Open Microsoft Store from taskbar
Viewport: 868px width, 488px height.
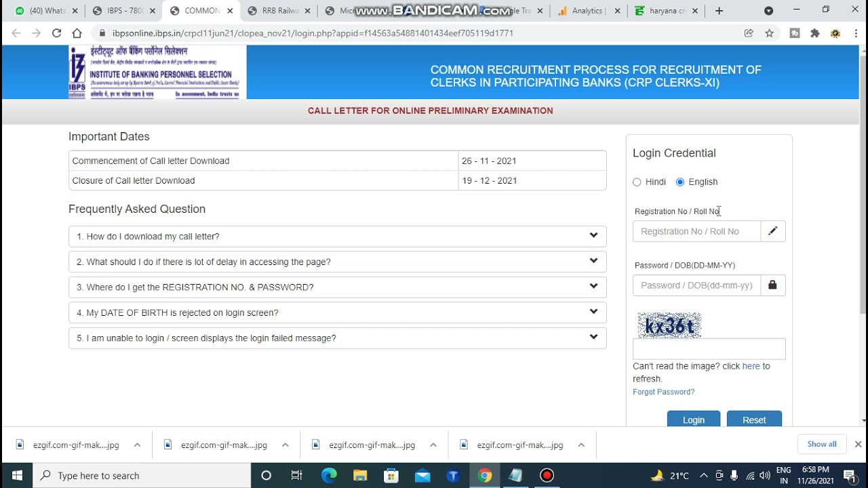pos(391,475)
